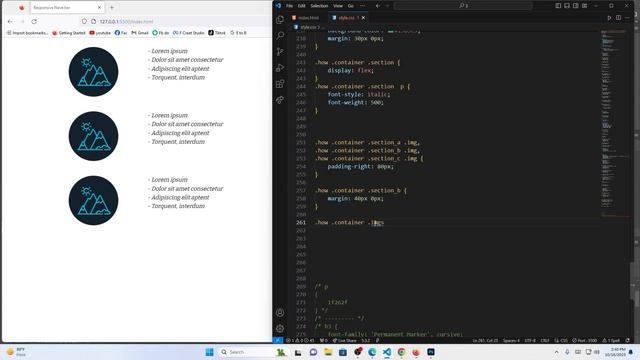Click the Live Server Port 5500 status item
640x360 pixels.
point(584,340)
